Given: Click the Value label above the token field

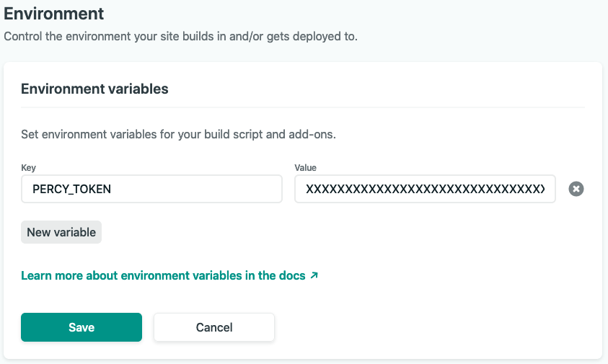Looking at the screenshot, I should point(306,167).
